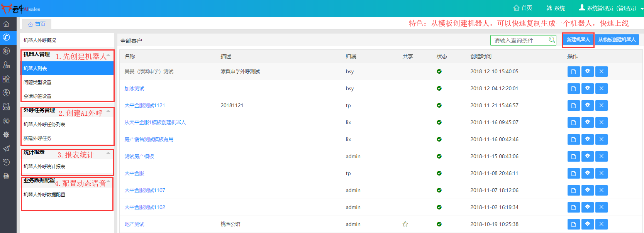Image resolution: width=644 pixels, height=233 pixels.
Task: Open the gear settings icon in left sidebar
Action: 6,135
